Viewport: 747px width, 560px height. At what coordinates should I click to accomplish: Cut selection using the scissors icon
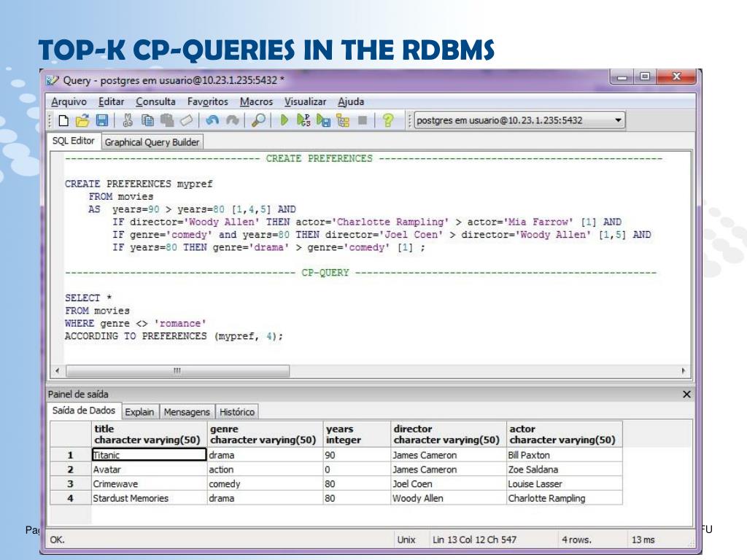(128, 121)
